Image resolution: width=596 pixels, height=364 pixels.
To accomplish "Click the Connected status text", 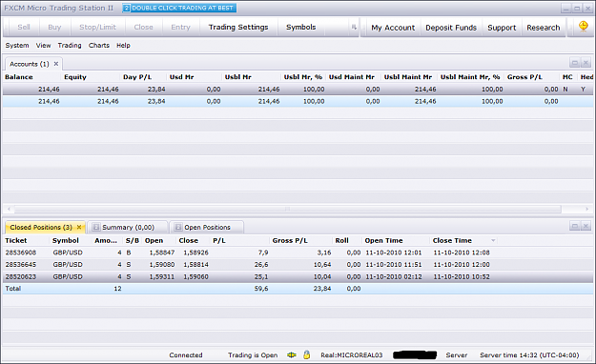I will 186,355.
